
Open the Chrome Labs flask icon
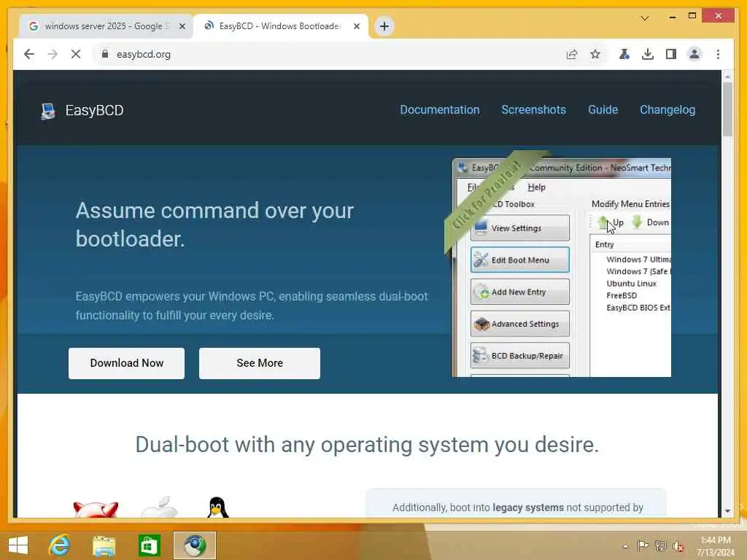624,54
